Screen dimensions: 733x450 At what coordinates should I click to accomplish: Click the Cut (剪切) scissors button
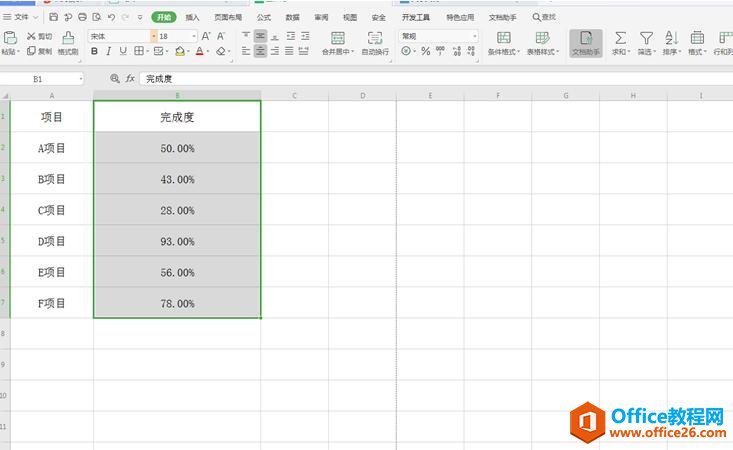pos(39,36)
